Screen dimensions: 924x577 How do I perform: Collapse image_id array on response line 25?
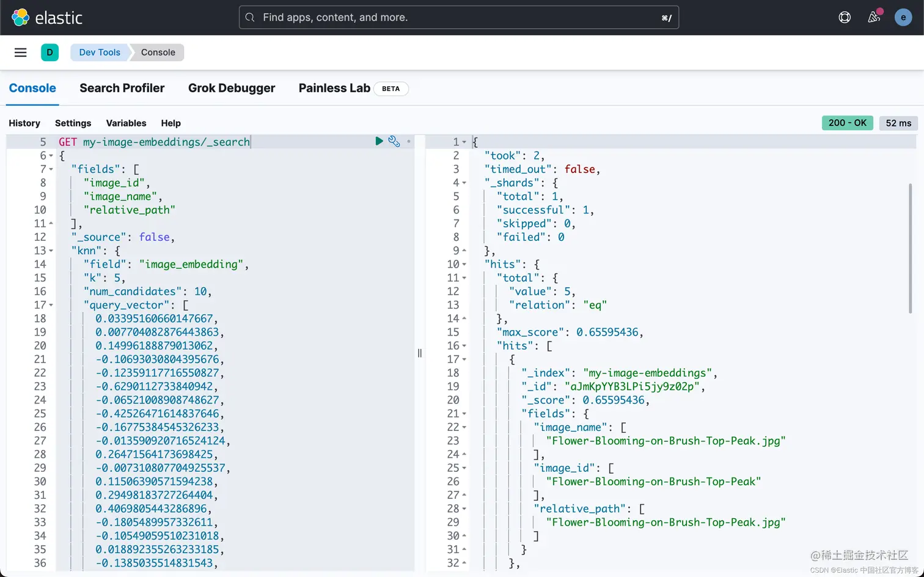(x=464, y=468)
